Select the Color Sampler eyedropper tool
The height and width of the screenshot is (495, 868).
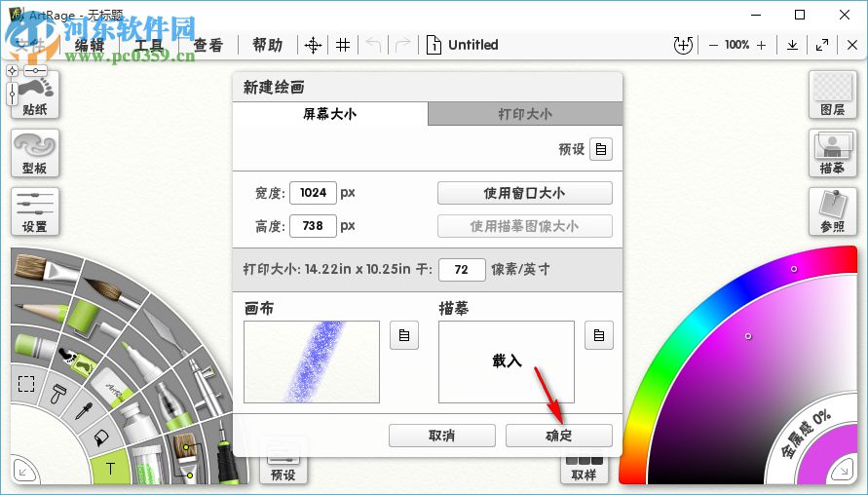(84, 411)
